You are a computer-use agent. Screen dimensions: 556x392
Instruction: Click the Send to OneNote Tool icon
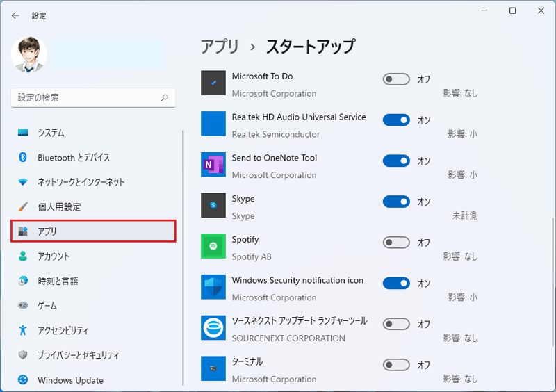click(213, 165)
